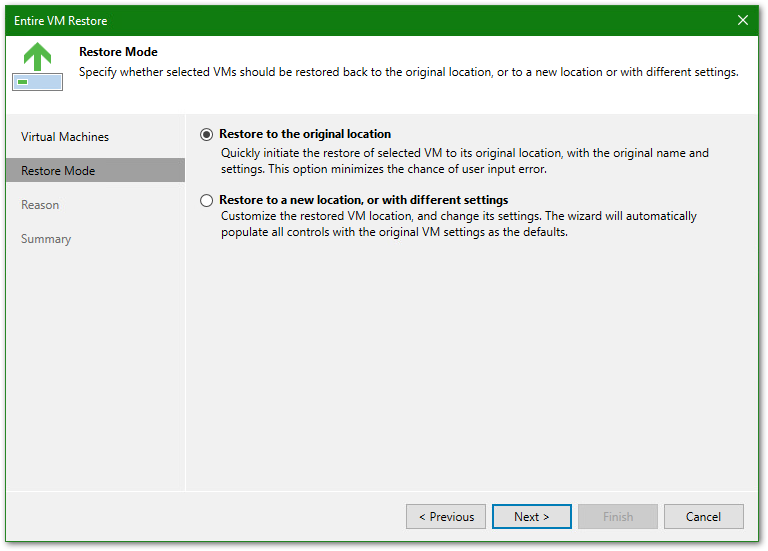Go to the Virtual Machines wizard step
This screenshot has width=768, height=551.
tap(65, 137)
